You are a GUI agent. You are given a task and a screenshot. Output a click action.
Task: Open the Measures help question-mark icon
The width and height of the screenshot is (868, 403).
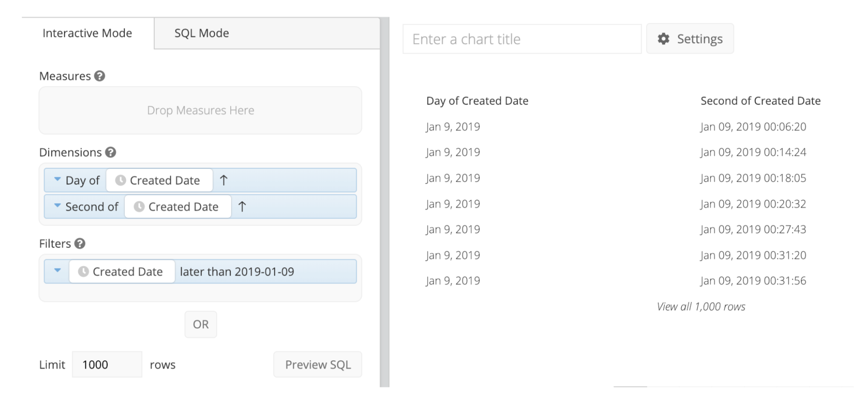coord(100,76)
